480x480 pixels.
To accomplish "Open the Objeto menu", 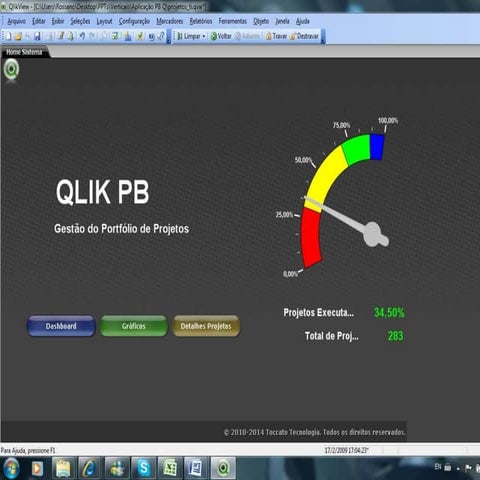I will point(261,21).
